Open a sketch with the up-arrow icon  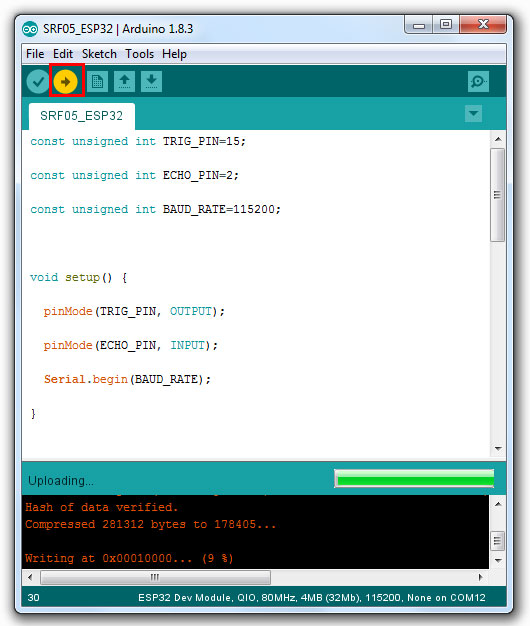coord(124,81)
